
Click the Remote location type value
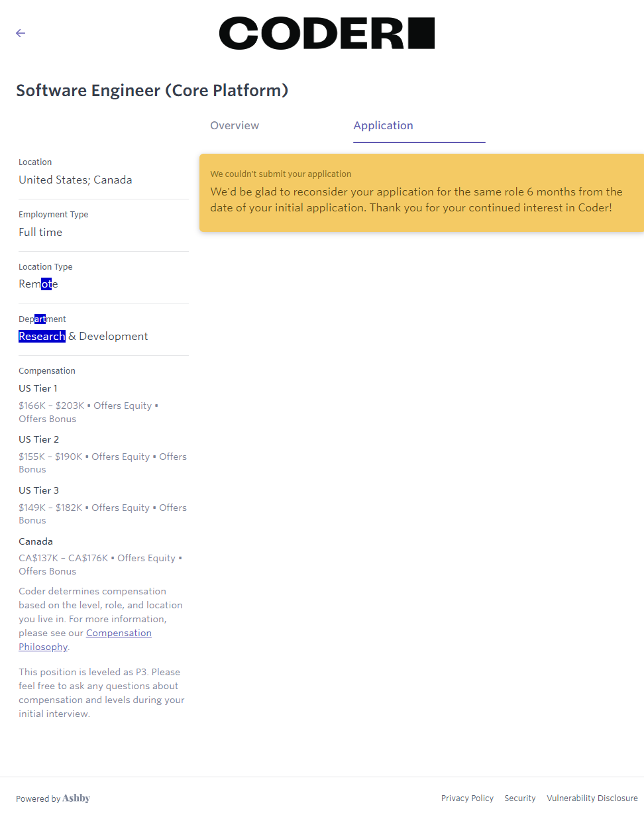click(x=38, y=284)
